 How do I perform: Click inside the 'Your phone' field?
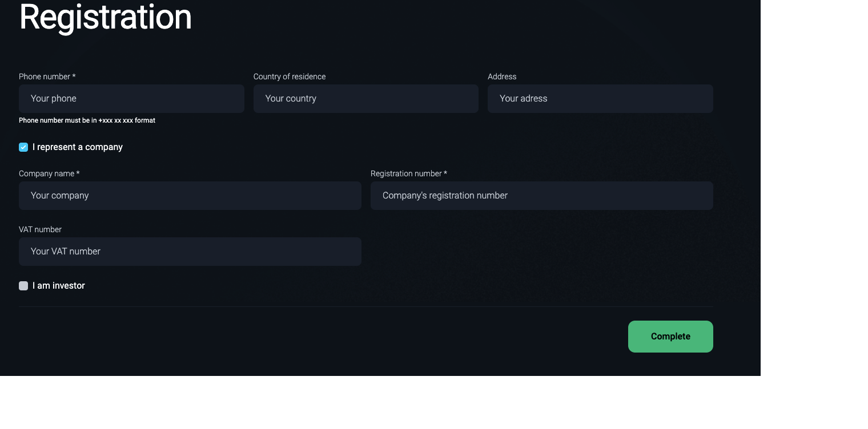131,99
